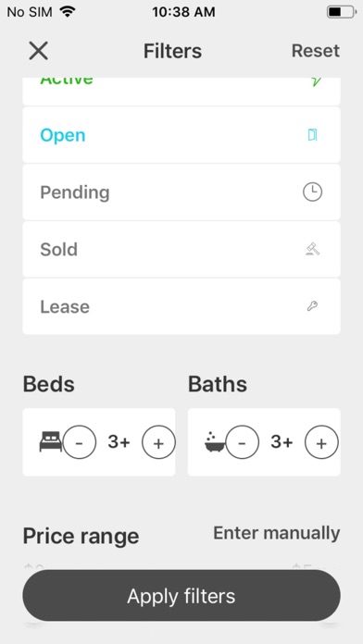
Task: Tap the Lease key icon
Action: (312, 306)
